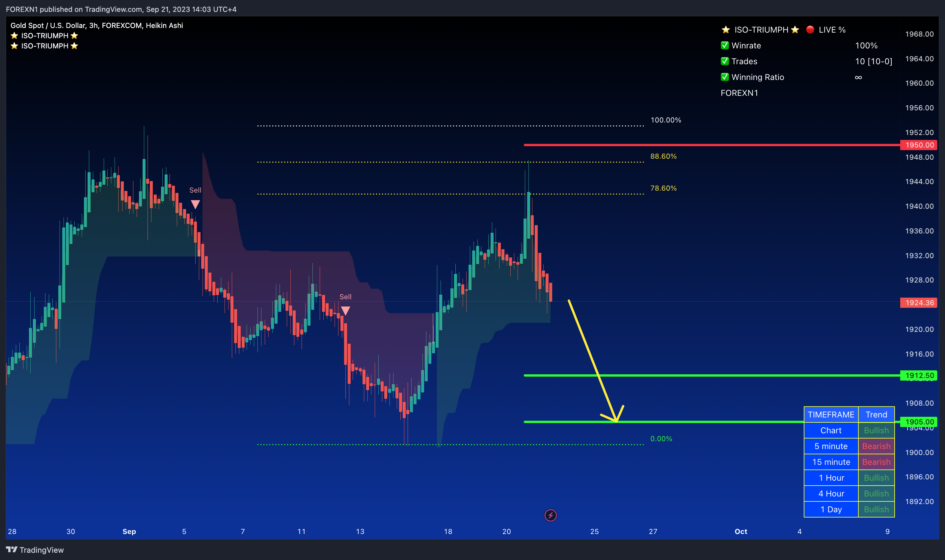Click the Winrate value 100%
This screenshot has height=560, width=945.
(x=866, y=45)
